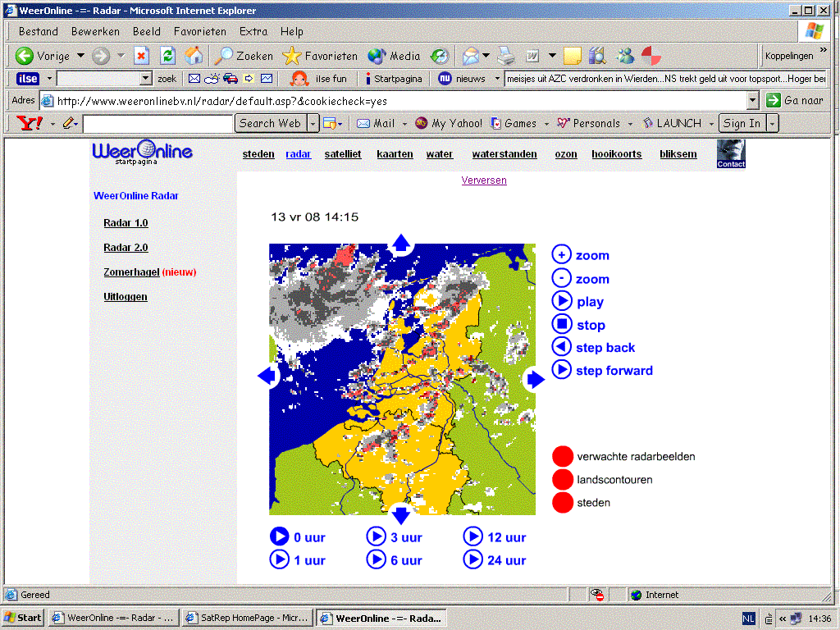Open the Media toolbar button
The width and height of the screenshot is (840, 630).
point(395,56)
